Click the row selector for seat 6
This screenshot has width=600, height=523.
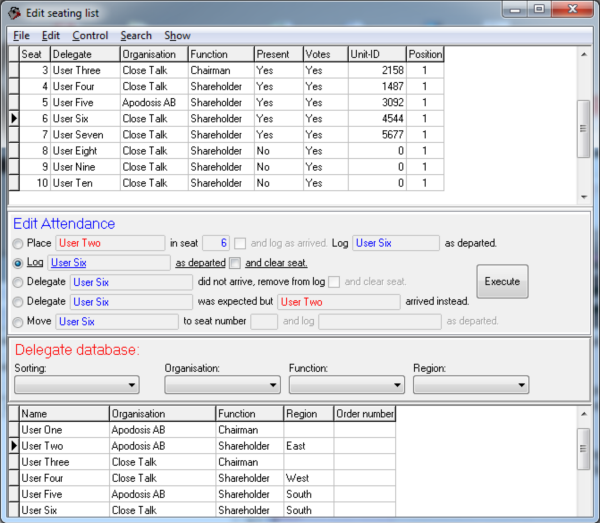pos(14,119)
